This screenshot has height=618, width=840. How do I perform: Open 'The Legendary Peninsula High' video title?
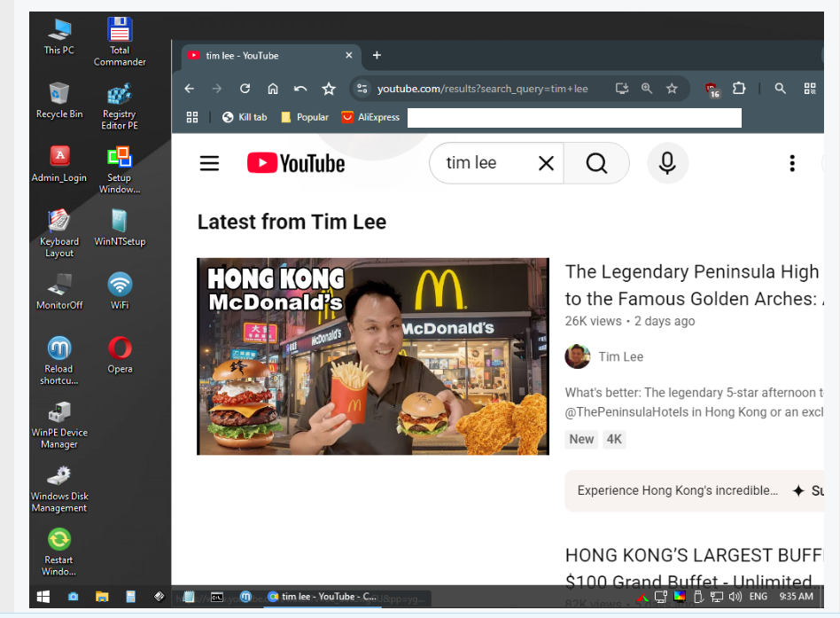[694, 286]
